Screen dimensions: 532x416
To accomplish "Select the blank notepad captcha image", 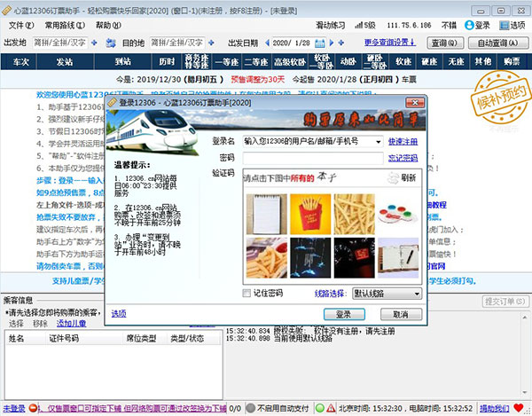I will 267,214.
